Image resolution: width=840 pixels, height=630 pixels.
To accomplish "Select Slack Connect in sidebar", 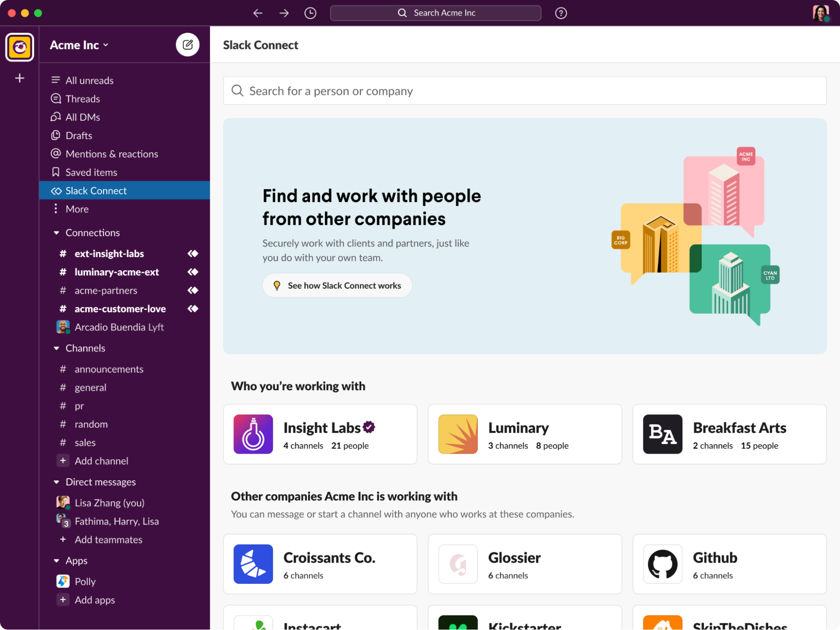I will [124, 191].
